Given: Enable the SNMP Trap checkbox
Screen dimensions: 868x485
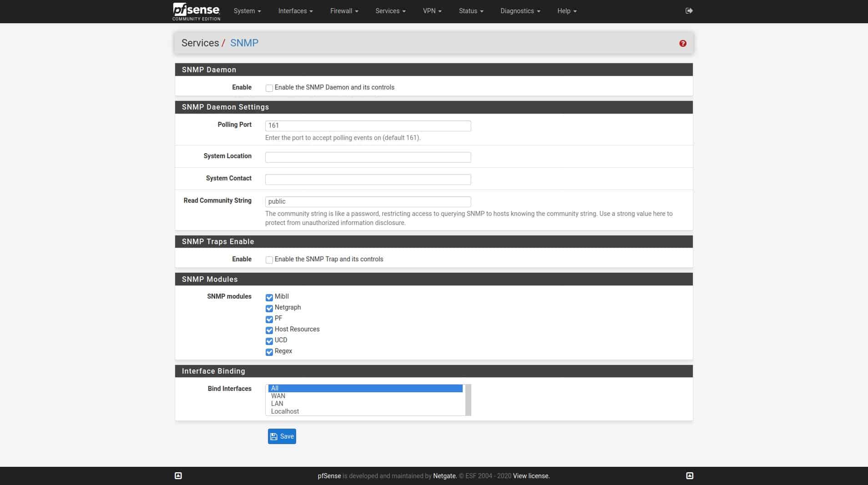Looking at the screenshot, I should click(269, 260).
